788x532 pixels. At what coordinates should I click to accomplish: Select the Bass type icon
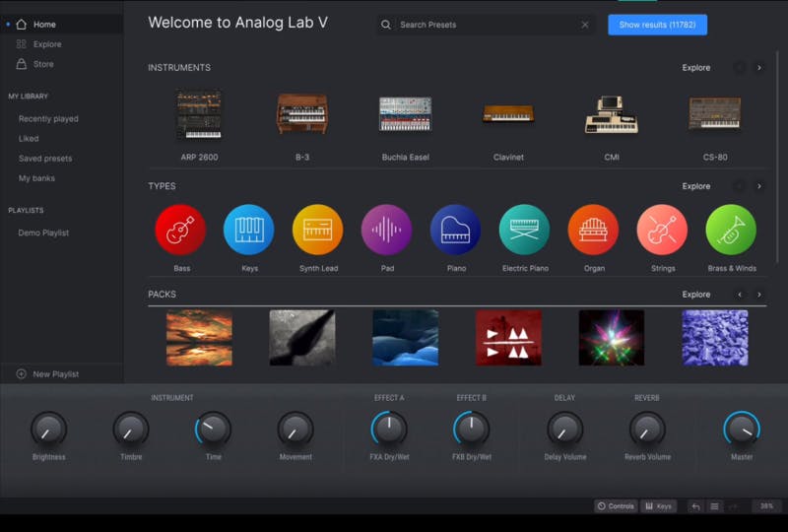pos(180,230)
